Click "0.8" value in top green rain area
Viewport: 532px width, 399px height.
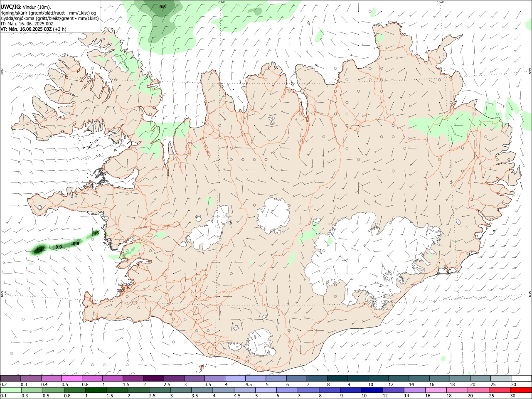pos(163,7)
